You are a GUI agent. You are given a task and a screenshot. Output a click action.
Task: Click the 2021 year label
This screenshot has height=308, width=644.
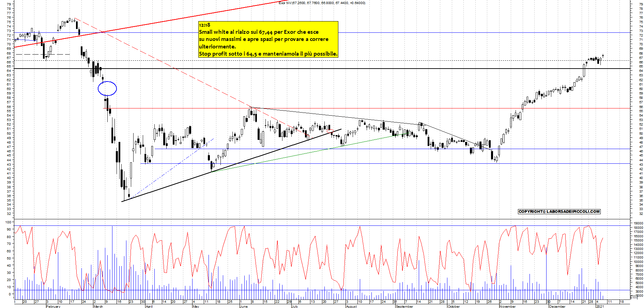point(600,306)
